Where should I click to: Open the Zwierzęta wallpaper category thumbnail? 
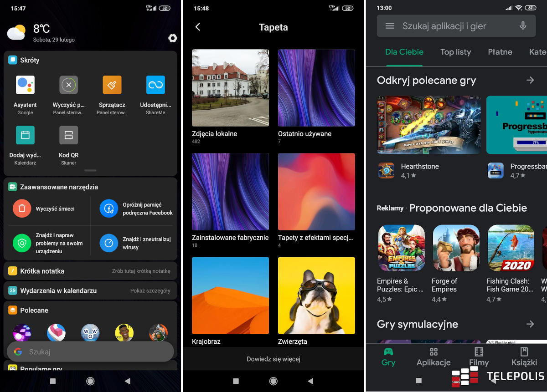pyautogui.click(x=316, y=295)
